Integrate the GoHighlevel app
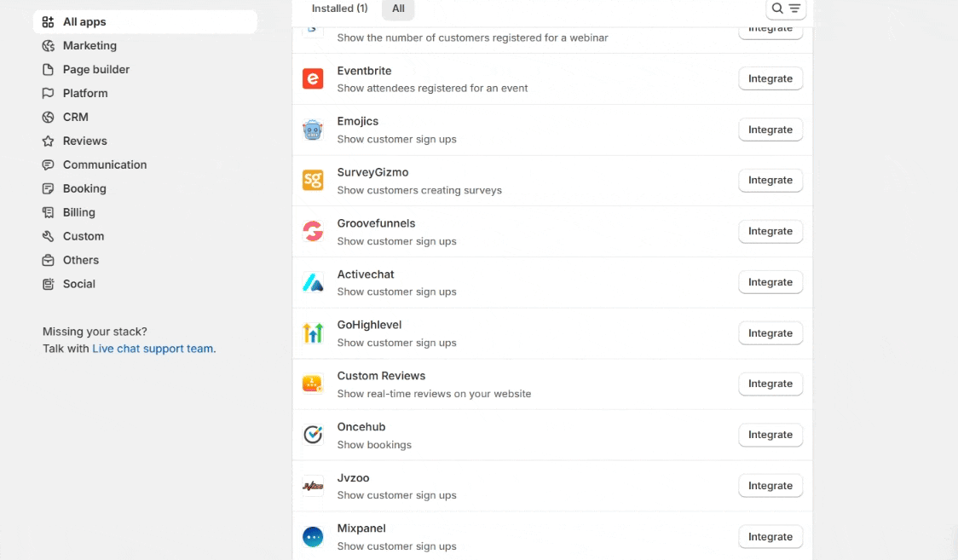Viewport: 958px width, 560px height. (770, 332)
